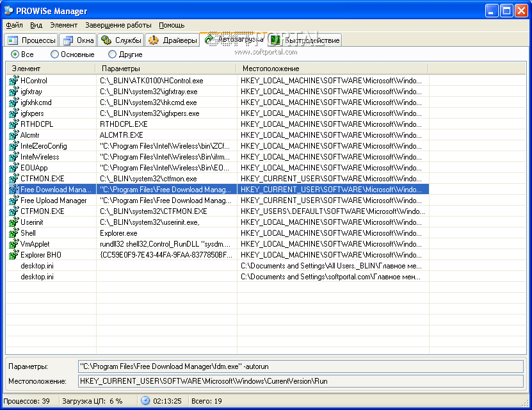This screenshot has width=532, height=410.
Task: Click the IntelWireless entry icon
Action: tap(13, 157)
